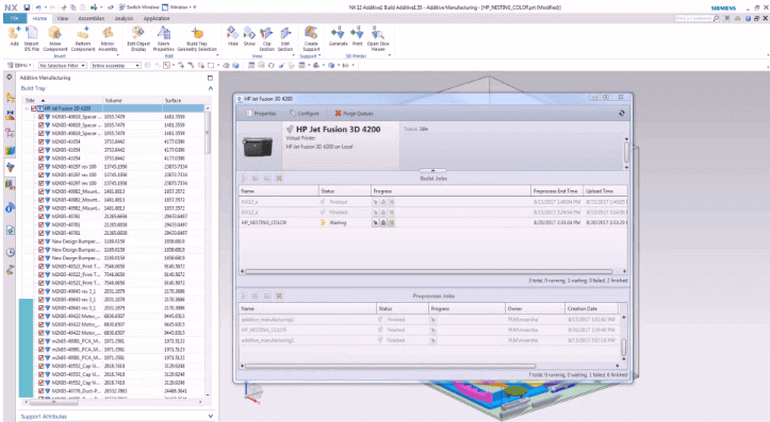
Task: Activate the Clip Section tool
Action: coord(267,38)
